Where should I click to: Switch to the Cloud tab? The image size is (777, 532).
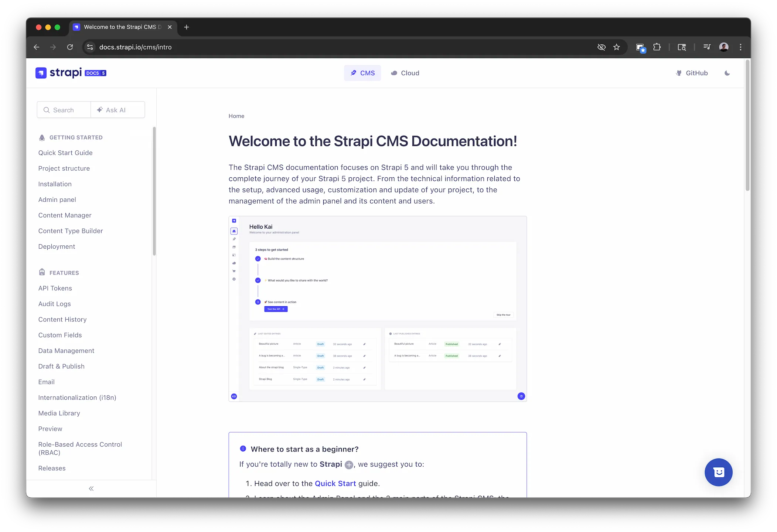405,73
